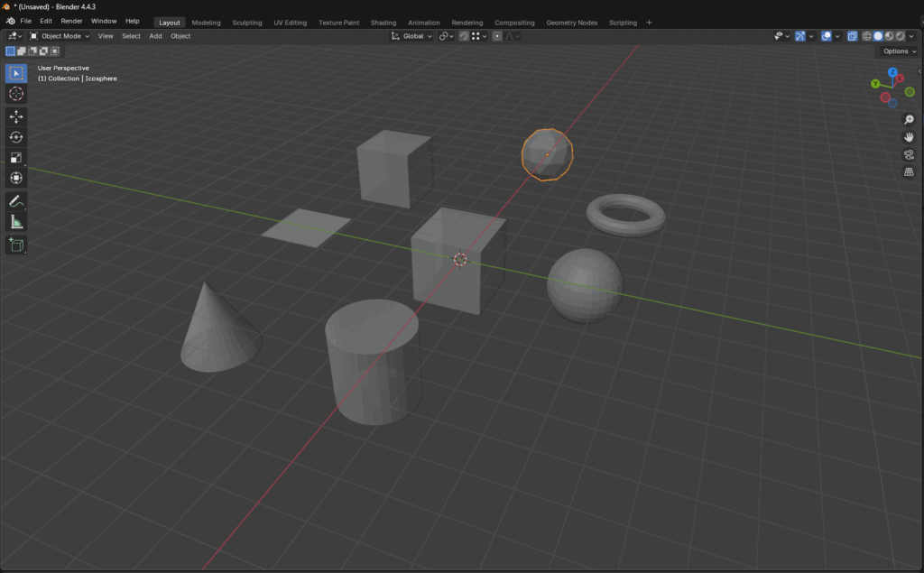Click the red X axis gizmo
This screenshot has height=573, width=924.
900,79
